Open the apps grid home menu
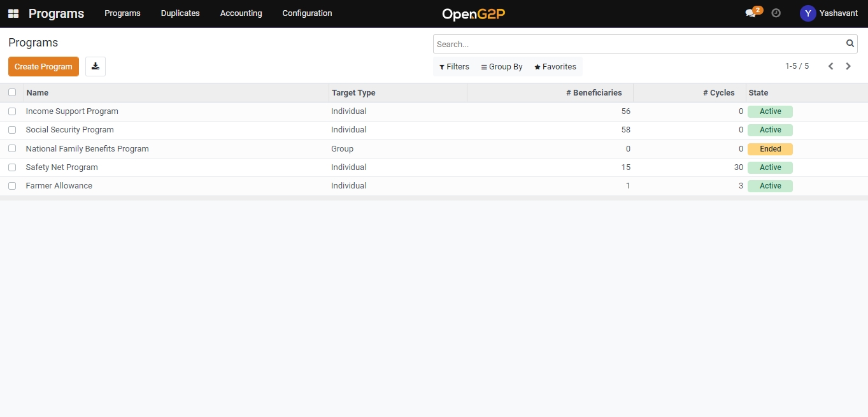The width and height of the screenshot is (868, 417). [13, 13]
